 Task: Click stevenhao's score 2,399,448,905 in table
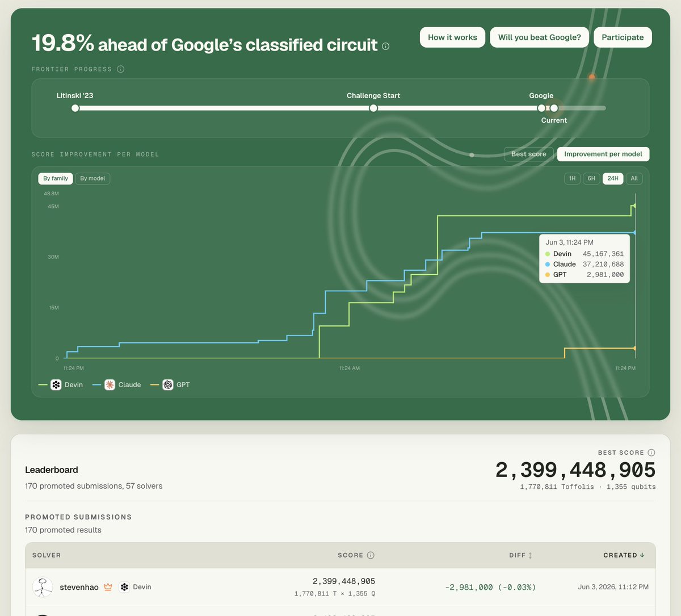(x=344, y=581)
